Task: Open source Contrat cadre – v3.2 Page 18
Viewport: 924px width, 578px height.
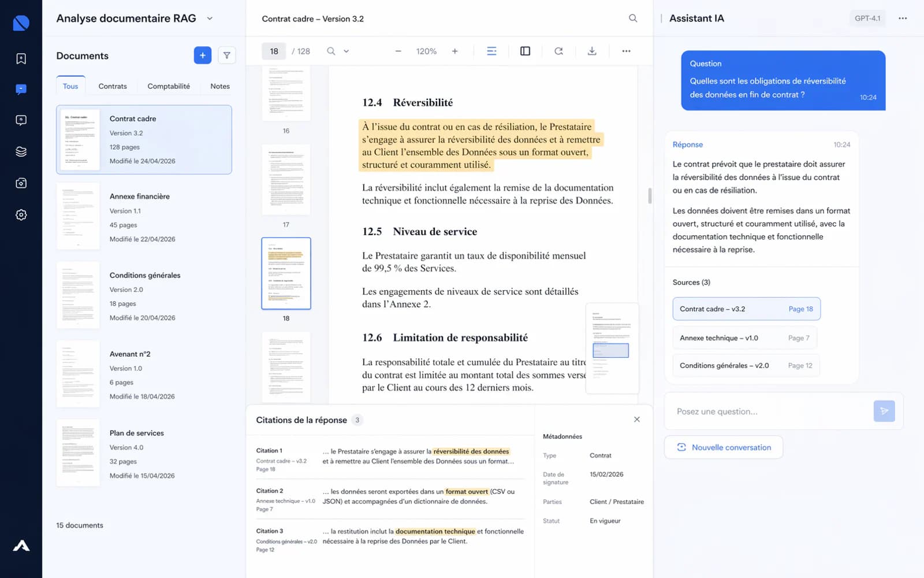Action: pos(746,309)
